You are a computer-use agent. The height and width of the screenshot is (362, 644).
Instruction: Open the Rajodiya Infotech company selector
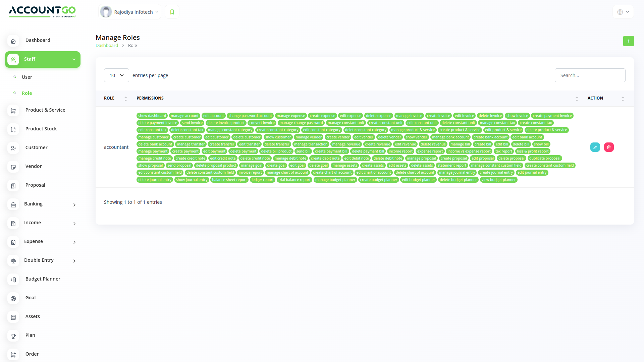(x=129, y=12)
